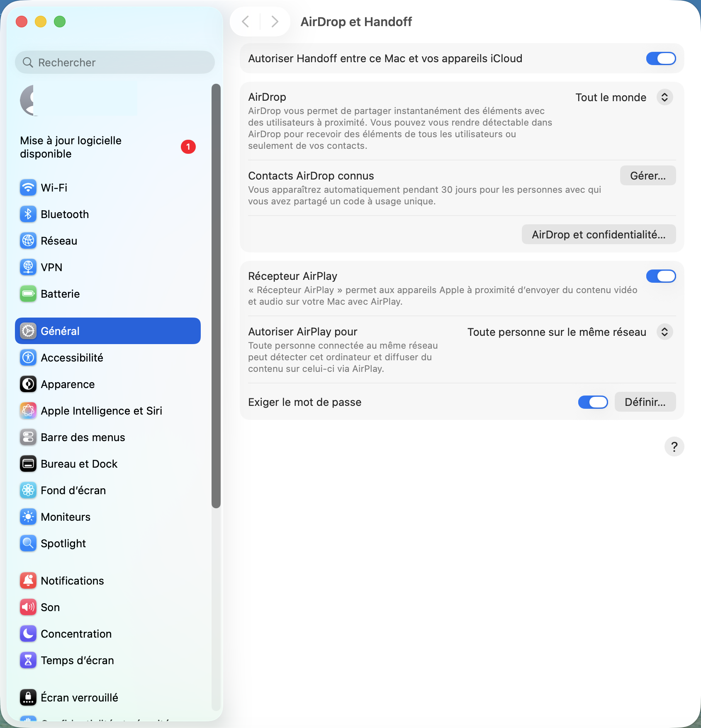This screenshot has width=701, height=728.
Task: Click the Apparence icon
Action: [28, 384]
